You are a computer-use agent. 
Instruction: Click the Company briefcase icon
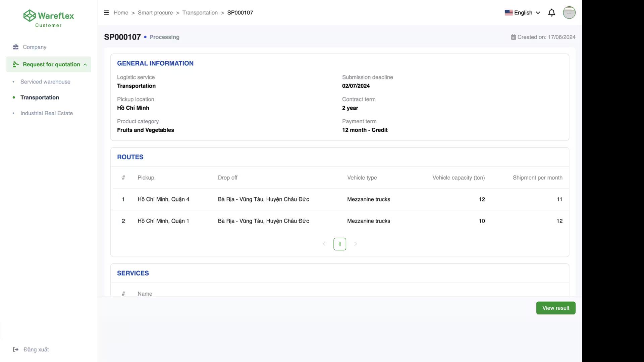click(x=16, y=47)
